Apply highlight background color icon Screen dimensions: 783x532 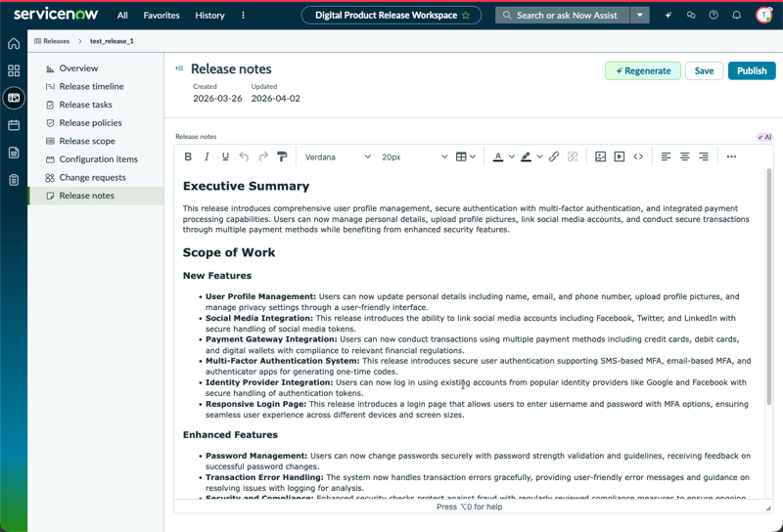point(526,156)
